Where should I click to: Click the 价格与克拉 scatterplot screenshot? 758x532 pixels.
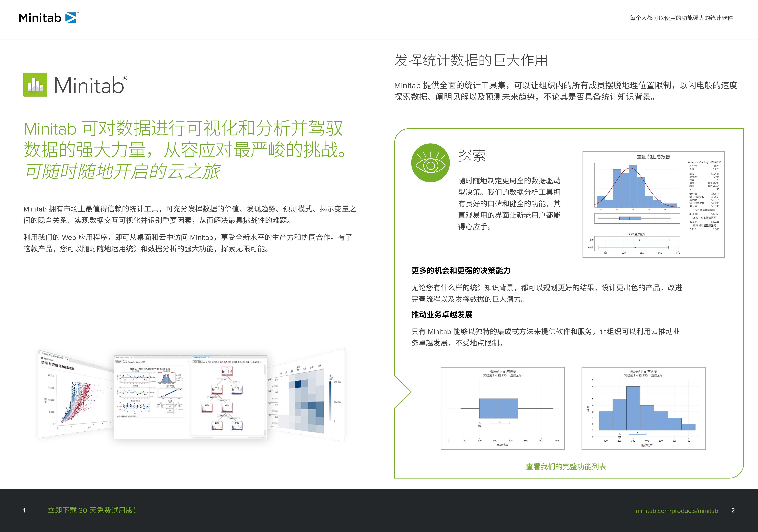click(x=76, y=394)
